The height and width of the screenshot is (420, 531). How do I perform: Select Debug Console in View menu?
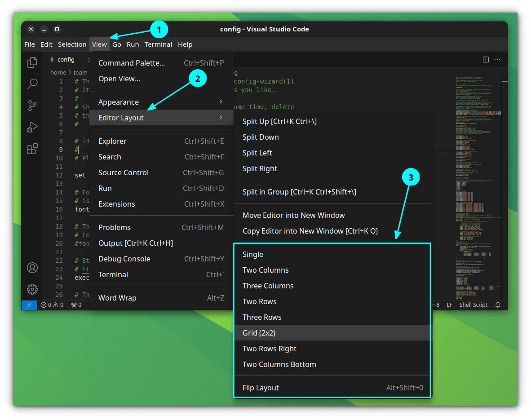point(161,259)
